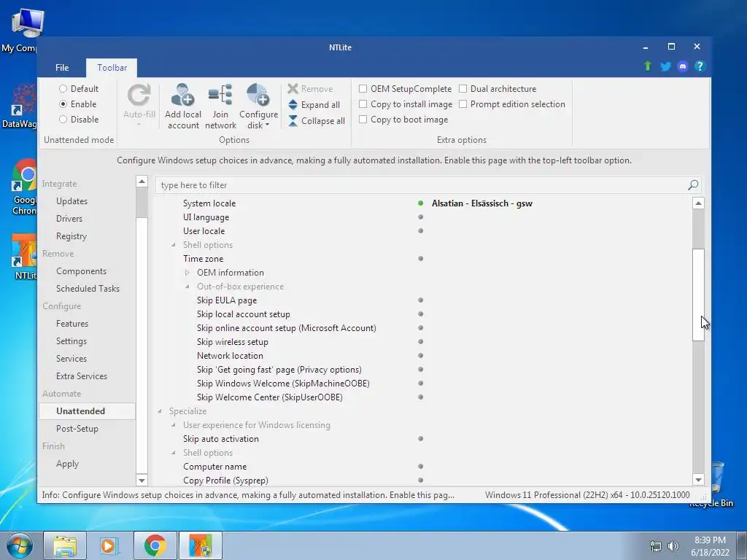Click the volume speaker tray icon

673,546
